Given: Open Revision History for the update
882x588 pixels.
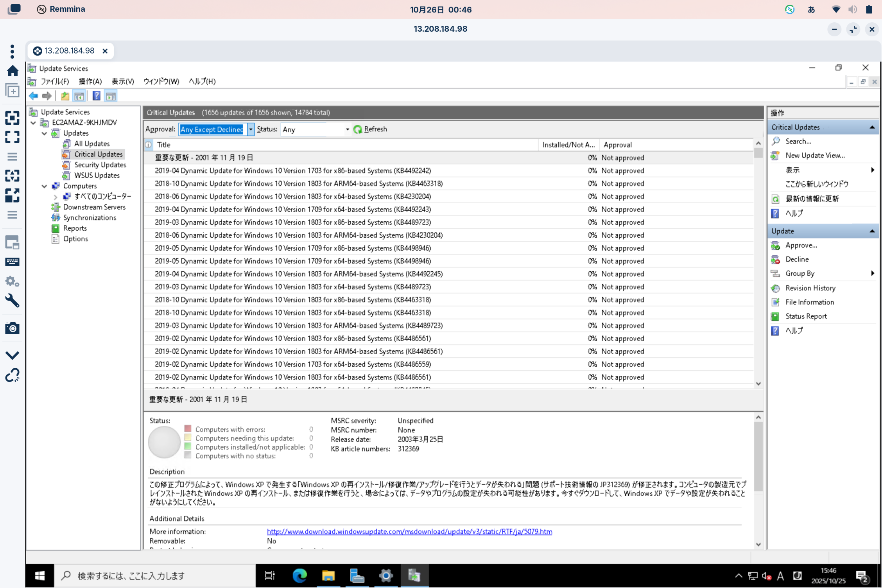Looking at the screenshot, I should click(810, 288).
